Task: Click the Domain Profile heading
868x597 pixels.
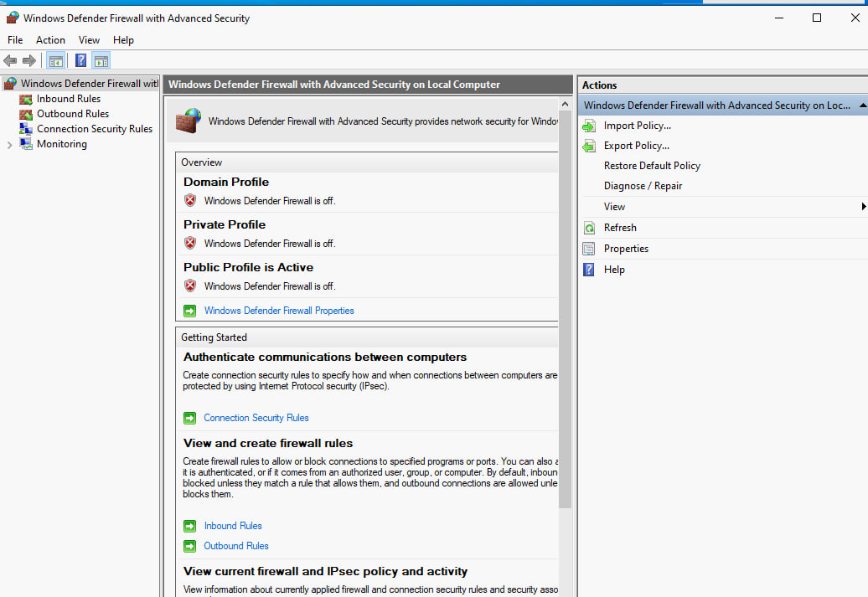Action: (226, 182)
